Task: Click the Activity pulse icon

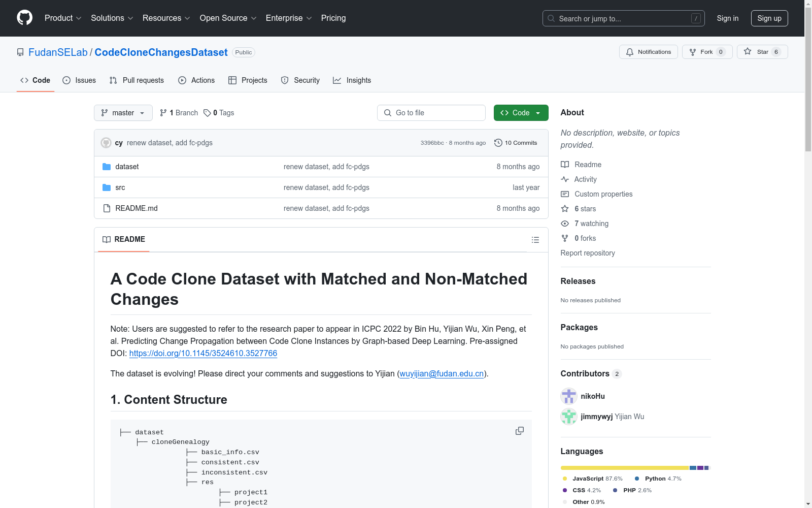Action: click(565, 179)
